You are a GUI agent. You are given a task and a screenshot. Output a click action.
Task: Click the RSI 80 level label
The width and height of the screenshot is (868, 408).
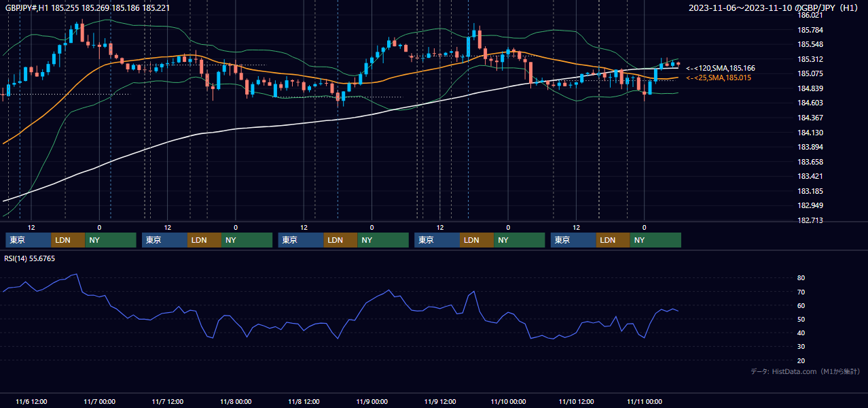(801, 278)
